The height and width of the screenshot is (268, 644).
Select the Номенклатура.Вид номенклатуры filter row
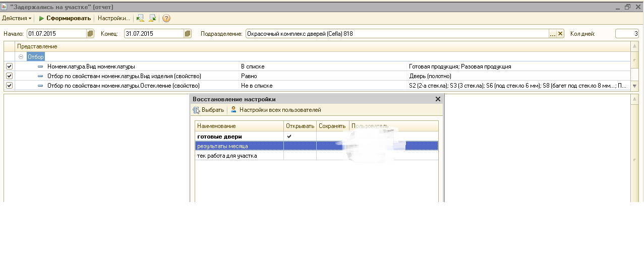point(91,66)
